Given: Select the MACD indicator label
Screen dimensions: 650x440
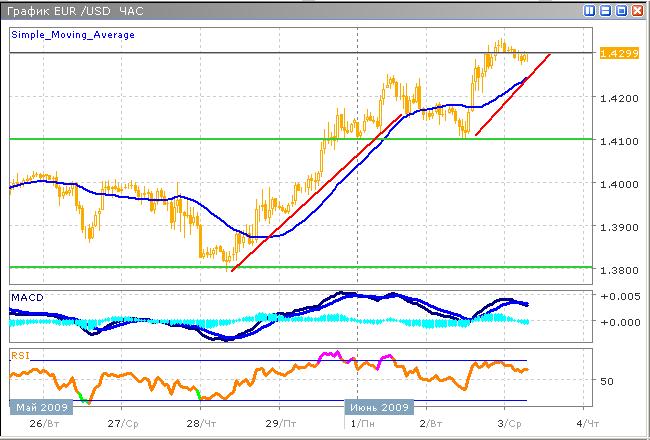Looking at the screenshot, I should coord(27,298).
